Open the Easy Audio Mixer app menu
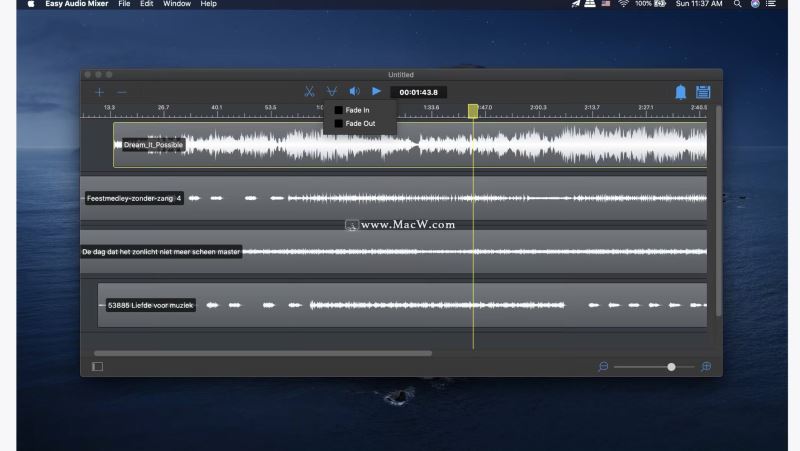This screenshot has height=451, width=800. 77,4
